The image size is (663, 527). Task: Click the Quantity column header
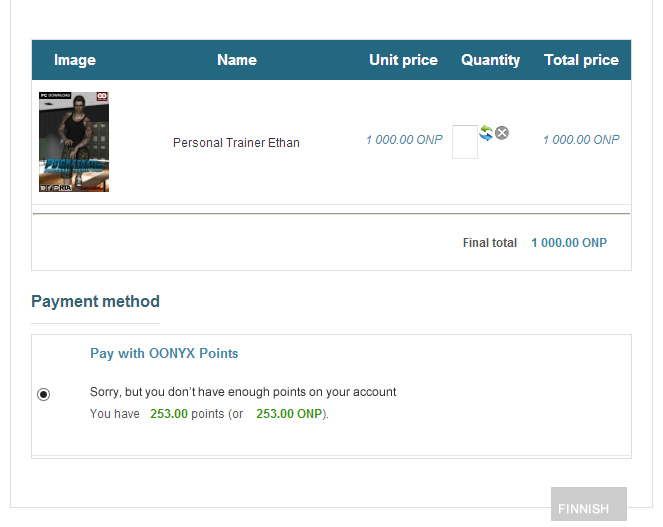[490, 60]
